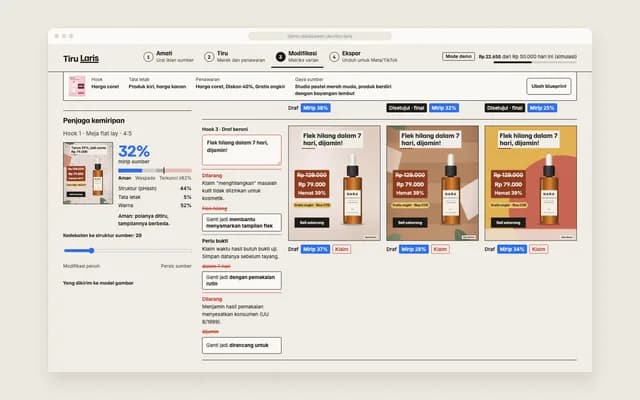Image resolution: width=640 pixels, height=400 pixels.
Task: Click the Struktur (pHash) 44% row
Action: (155, 189)
